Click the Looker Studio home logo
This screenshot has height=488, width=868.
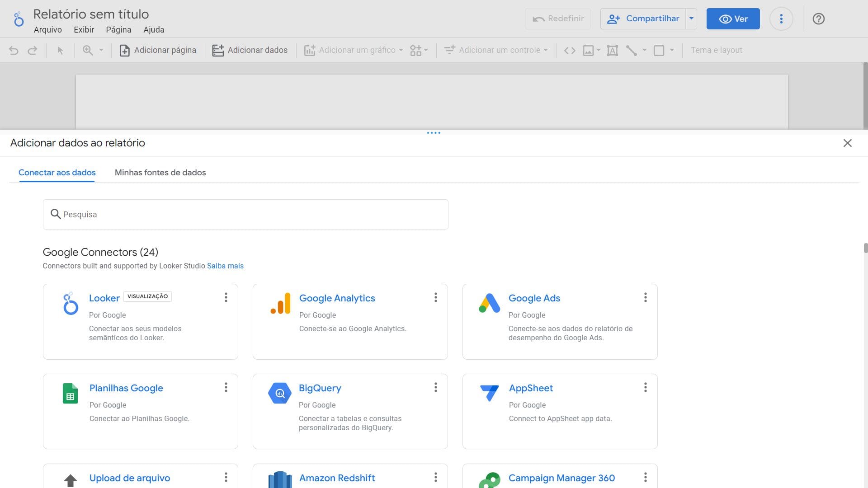(x=19, y=19)
